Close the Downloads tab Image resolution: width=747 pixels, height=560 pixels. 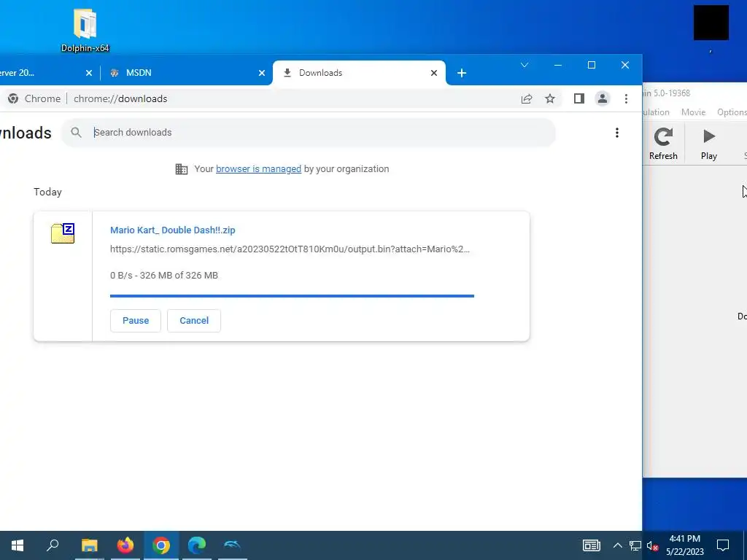(x=433, y=73)
